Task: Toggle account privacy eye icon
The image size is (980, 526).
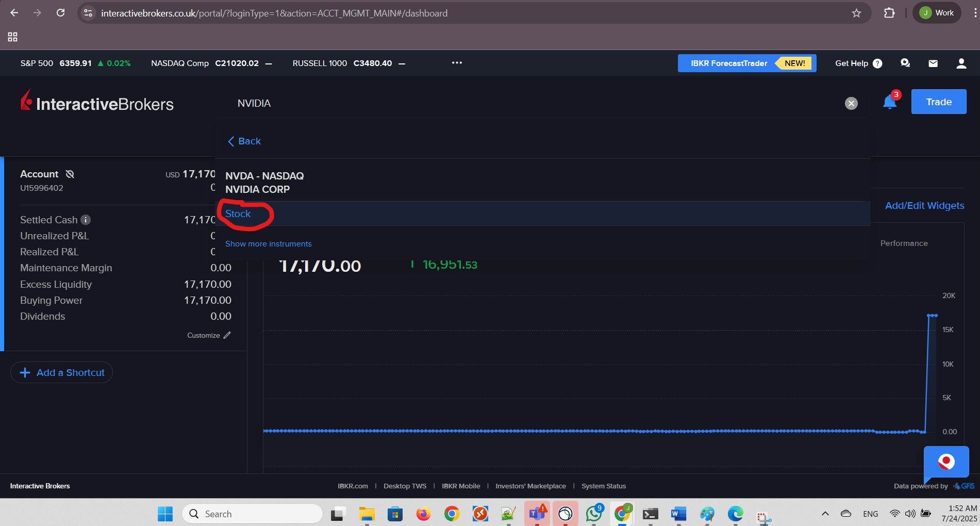Action: pos(70,174)
